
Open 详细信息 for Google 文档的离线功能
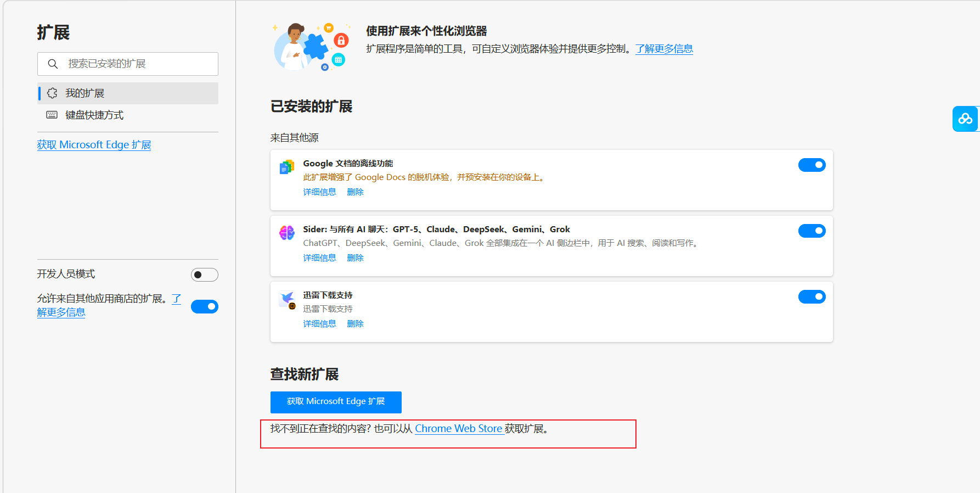click(x=319, y=192)
